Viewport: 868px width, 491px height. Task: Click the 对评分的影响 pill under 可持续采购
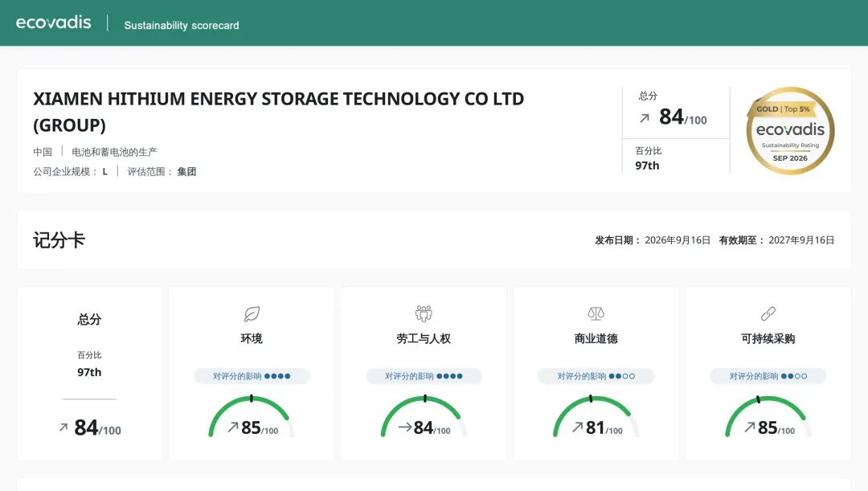pos(768,376)
